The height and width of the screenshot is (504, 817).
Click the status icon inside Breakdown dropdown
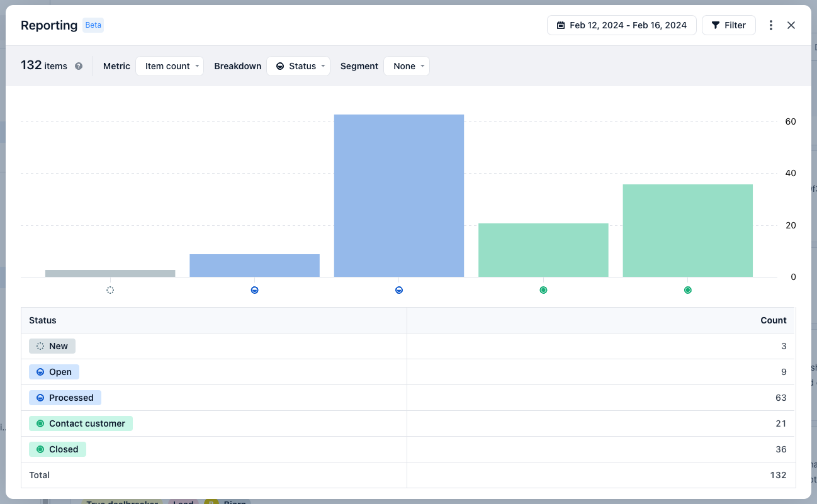280,66
